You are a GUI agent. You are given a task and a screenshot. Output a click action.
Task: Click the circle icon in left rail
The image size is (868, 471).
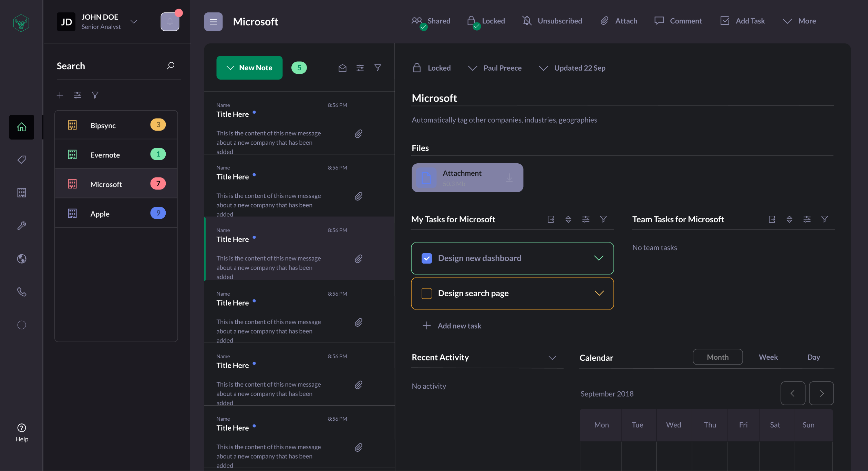click(22, 325)
